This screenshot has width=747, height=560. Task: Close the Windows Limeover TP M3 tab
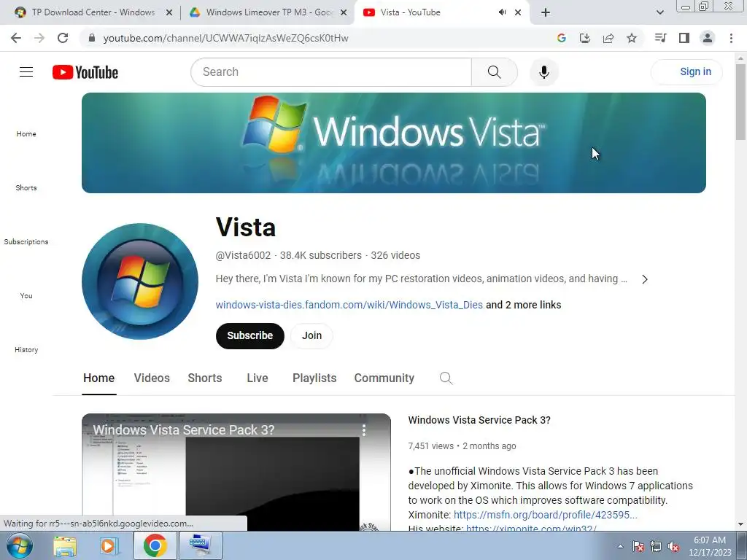click(x=344, y=13)
